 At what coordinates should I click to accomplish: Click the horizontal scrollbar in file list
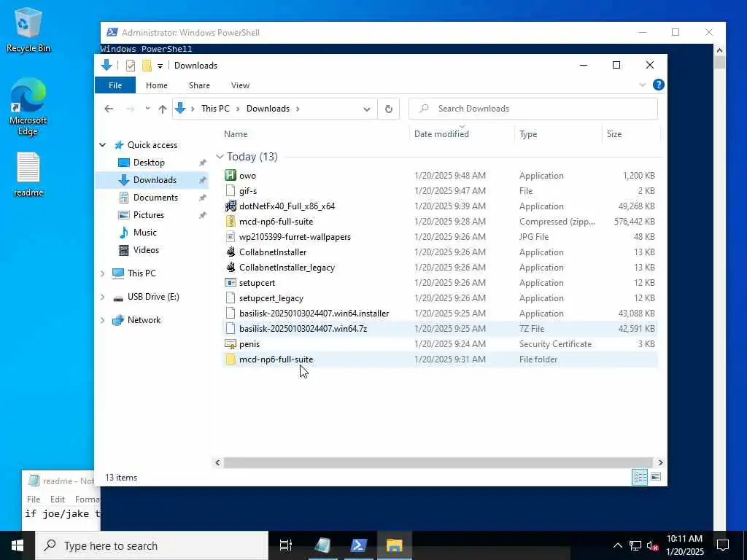(x=438, y=462)
